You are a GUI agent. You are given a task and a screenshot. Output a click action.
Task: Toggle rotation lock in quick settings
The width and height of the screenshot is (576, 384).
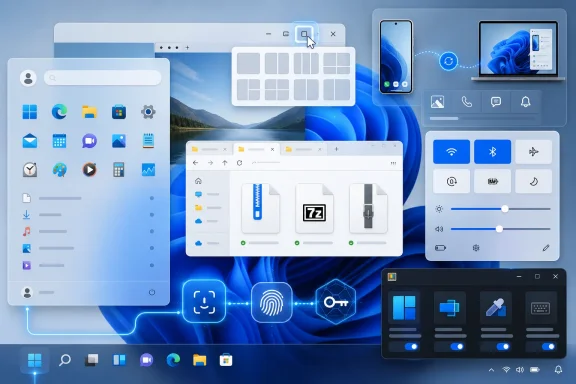451,181
